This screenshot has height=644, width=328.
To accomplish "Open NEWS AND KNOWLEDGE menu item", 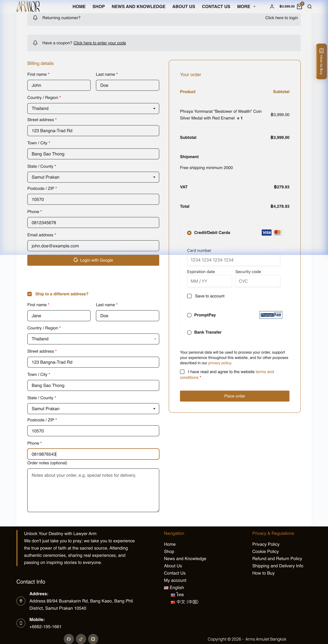I will tap(139, 6).
